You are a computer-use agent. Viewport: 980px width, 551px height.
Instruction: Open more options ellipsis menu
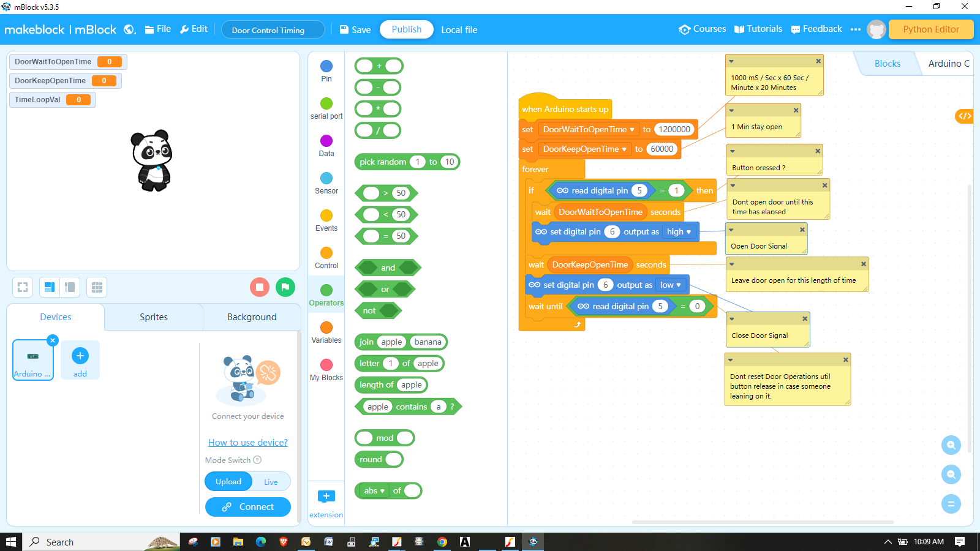(x=856, y=29)
